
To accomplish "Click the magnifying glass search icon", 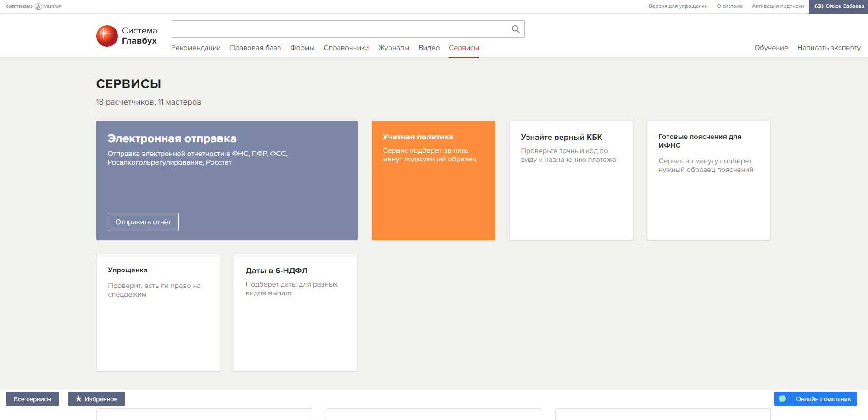I will pyautogui.click(x=516, y=29).
